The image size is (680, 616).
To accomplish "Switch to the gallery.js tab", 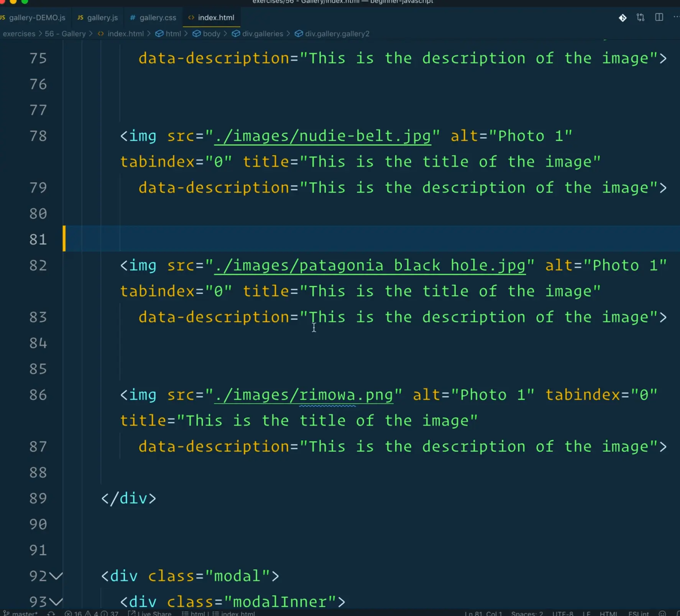I will point(102,18).
